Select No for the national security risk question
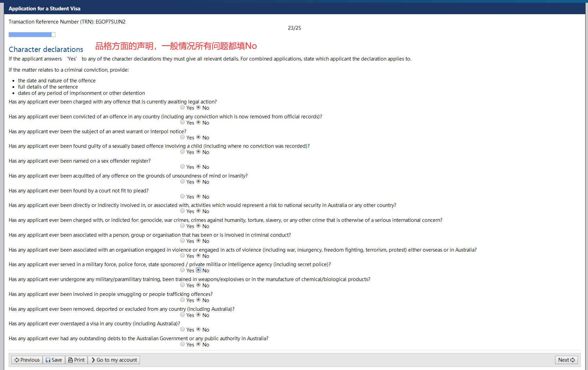The height and width of the screenshot is (370, 588). point(198,211)
